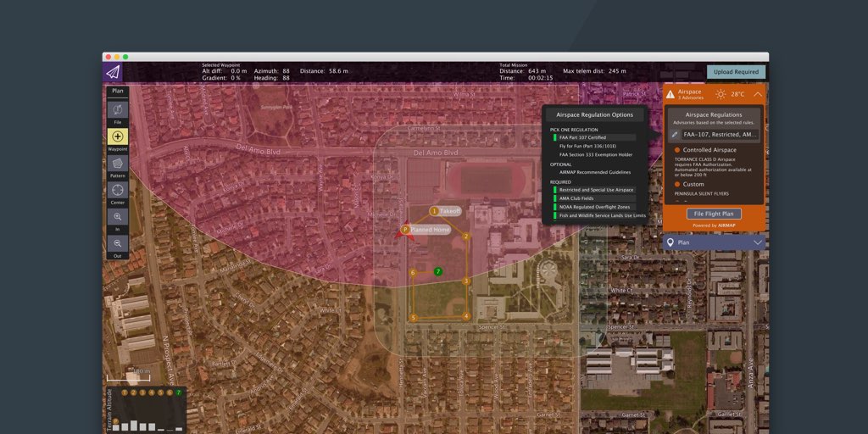The width and height of the screenshot is (868, 434).
Task: Click the Airspace 3 Advisories header text
Action: pyautogui.click(x=691, y=94)
